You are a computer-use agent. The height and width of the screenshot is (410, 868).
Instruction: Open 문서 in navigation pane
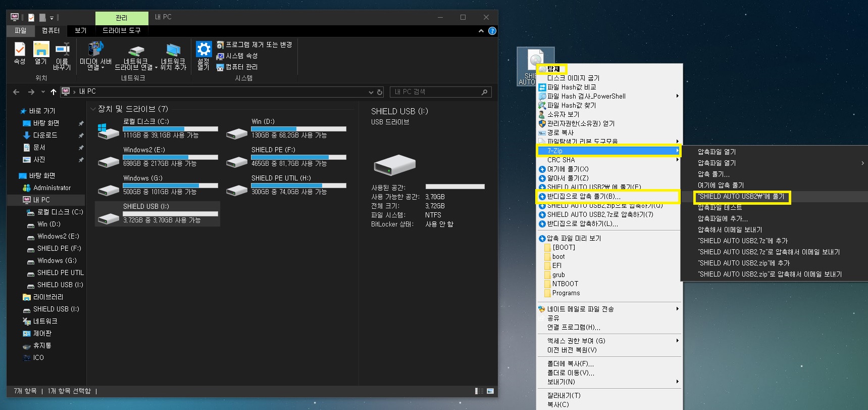[39, 147]
